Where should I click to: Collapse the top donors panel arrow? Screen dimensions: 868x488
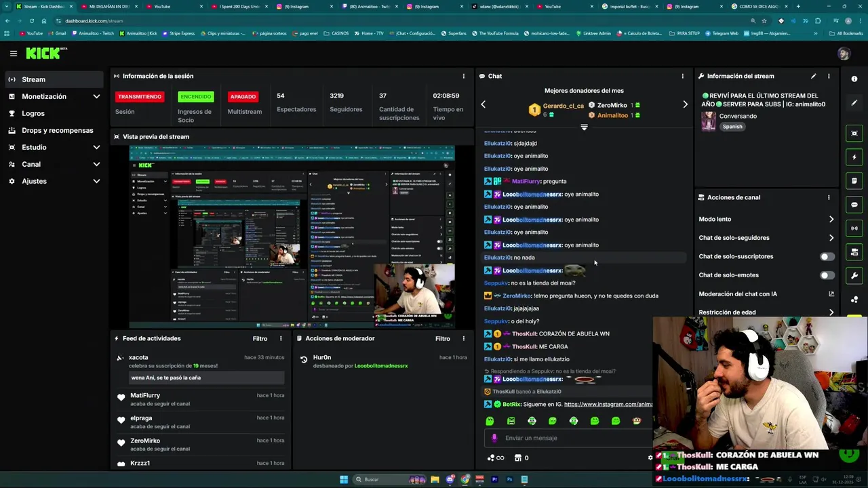point(584,127)
